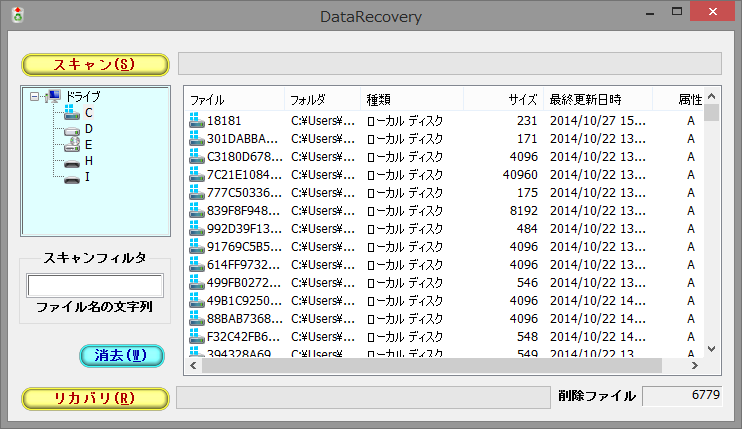Viewport: 742px width, 429px height.
Task: Click the Recovery (リカバリ) button
Action: pyautogui.click(x=95, y=398)
